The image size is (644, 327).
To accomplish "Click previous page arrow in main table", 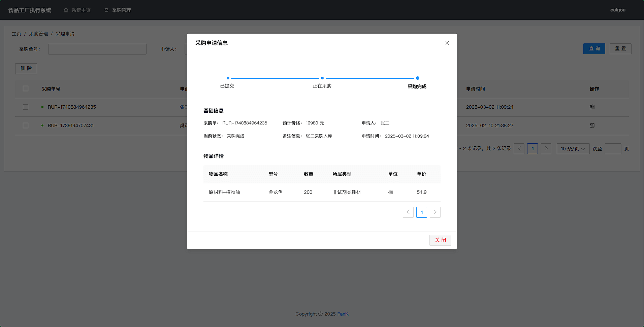I will click(x=519, y=149).
